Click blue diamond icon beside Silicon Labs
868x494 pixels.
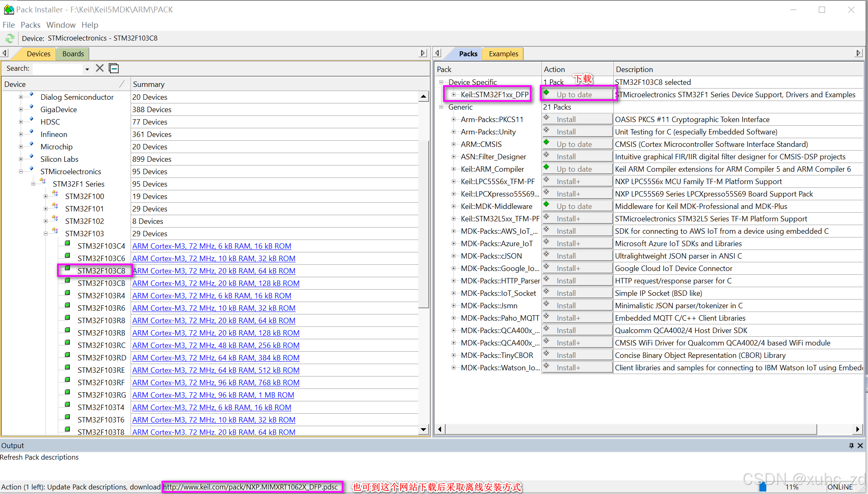[x=31, y=157]
